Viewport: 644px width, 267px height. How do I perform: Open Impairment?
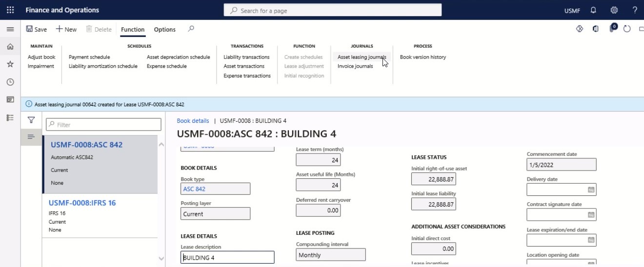41,66
